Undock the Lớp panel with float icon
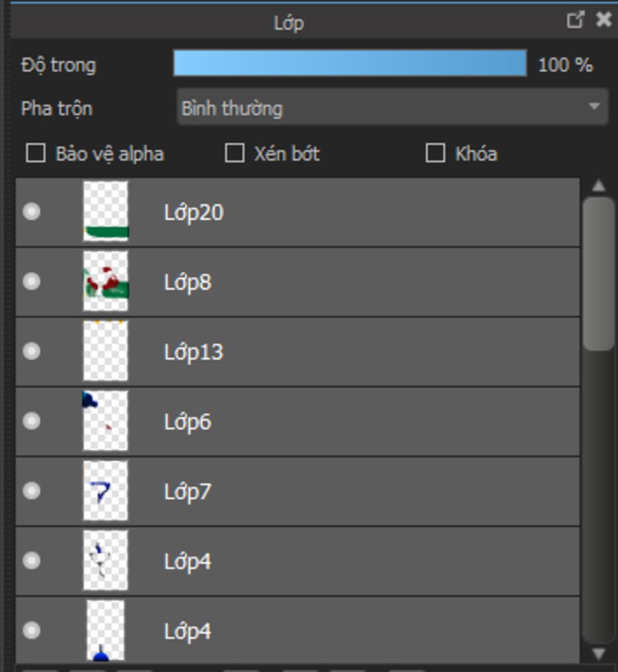Screen dimensions: 618x672 [575, 20]
